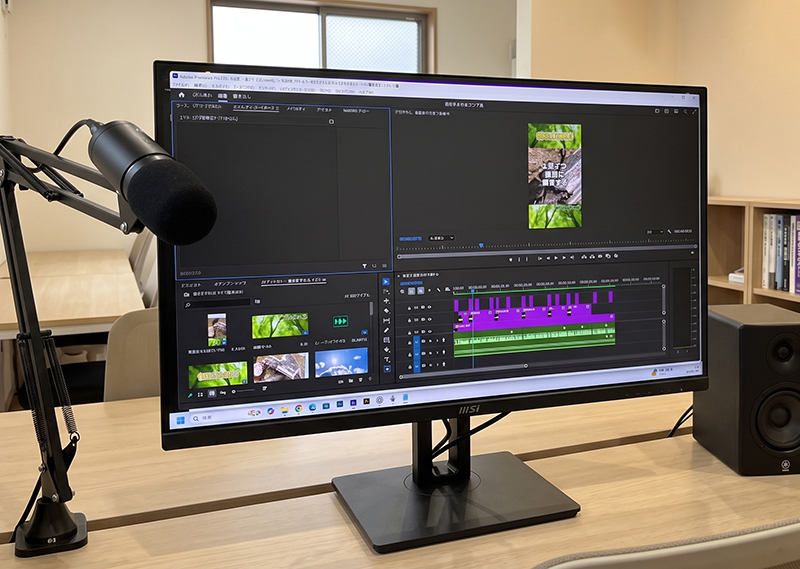Toggle the Project panel writable pencil icon
This screenshot has width=800, height=569.
[x=190, y=395]
